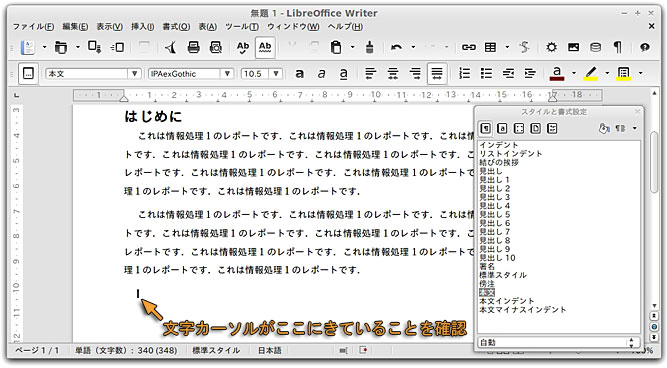667x368 pixels.
Task: Open the Gallery with the picture icon
Action: 573,47
